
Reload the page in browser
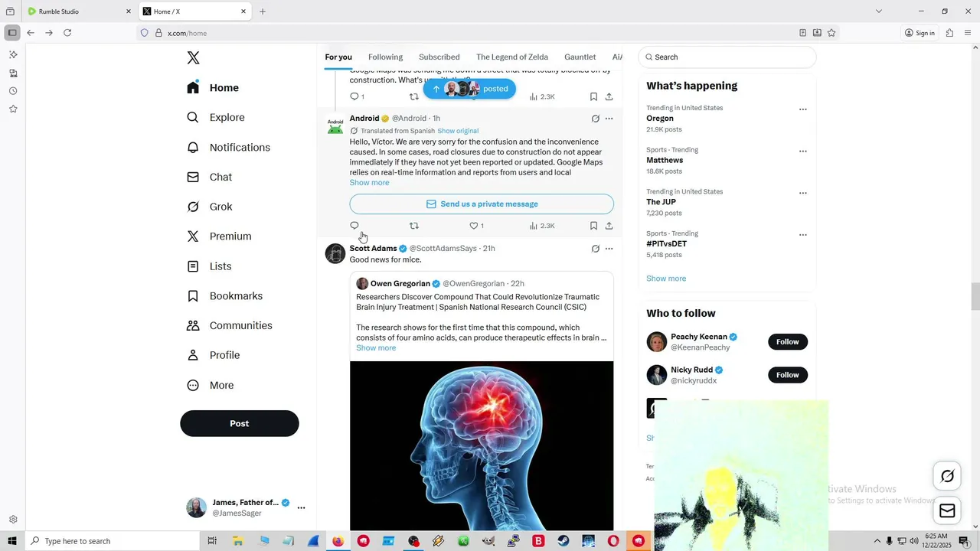point(67,33)
